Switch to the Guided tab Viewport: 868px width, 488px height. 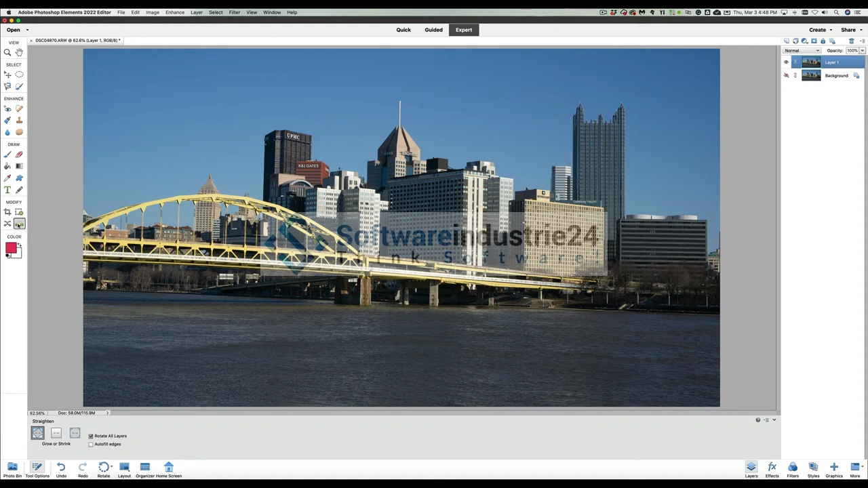pyautogui.click(x=433, y=30)
